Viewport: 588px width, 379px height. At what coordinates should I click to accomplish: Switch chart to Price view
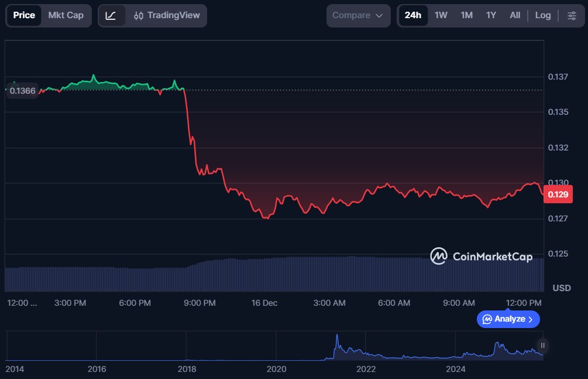[x=24, y=15]
